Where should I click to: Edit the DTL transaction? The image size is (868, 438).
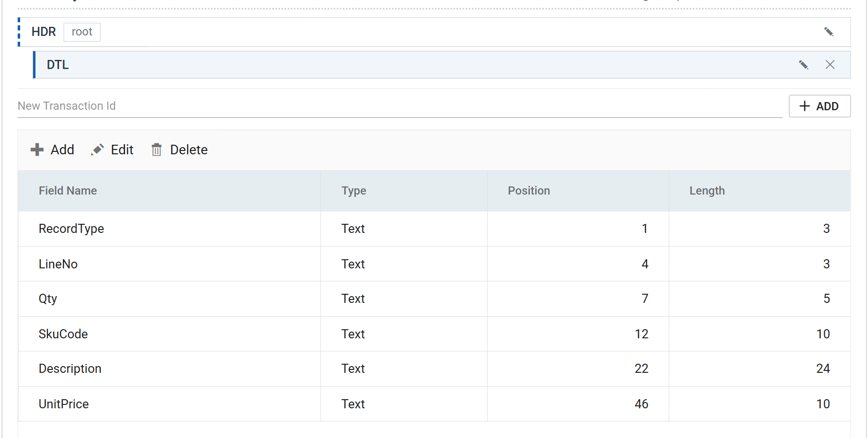click(804, 65)
